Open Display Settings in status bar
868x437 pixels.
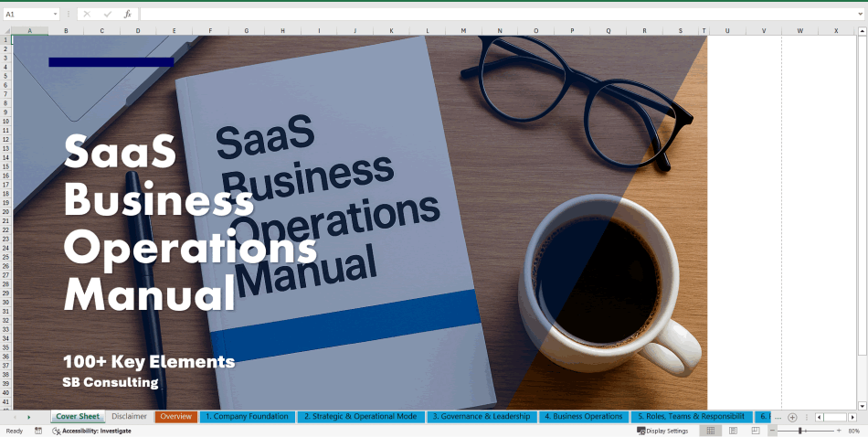click(x=662, y=431)
